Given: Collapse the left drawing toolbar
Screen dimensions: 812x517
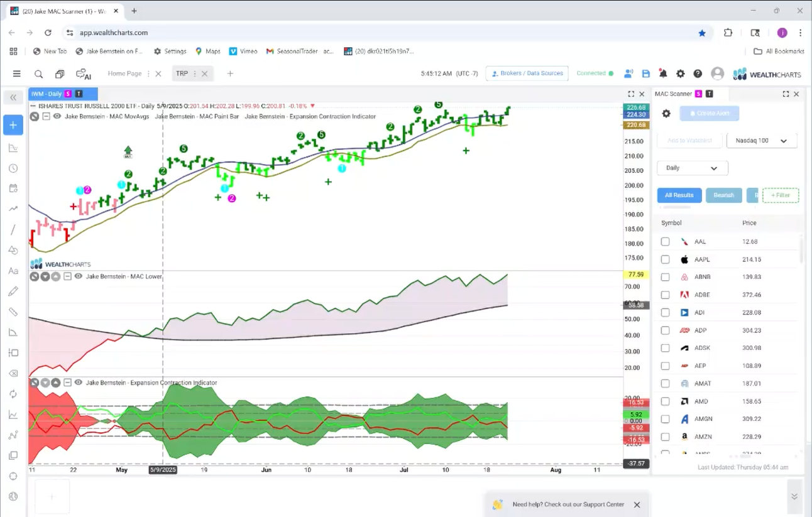Looking at the screenshot, I should tap(13, 97).
